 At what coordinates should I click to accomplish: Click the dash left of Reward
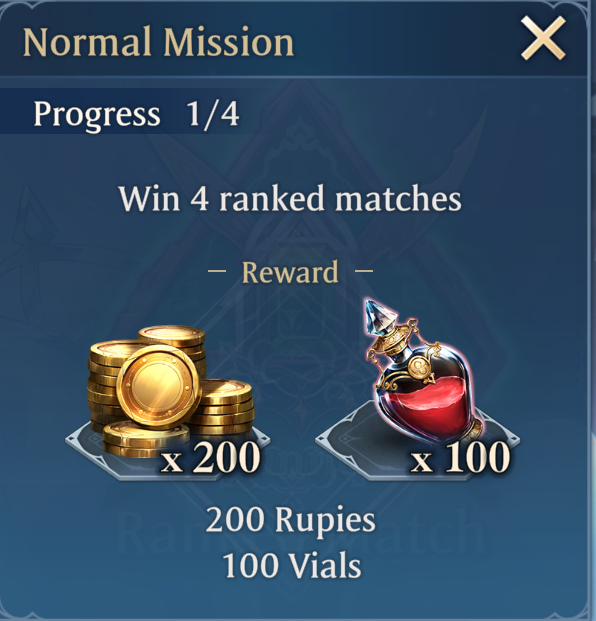pyautogui.click(x=217, y=271)
